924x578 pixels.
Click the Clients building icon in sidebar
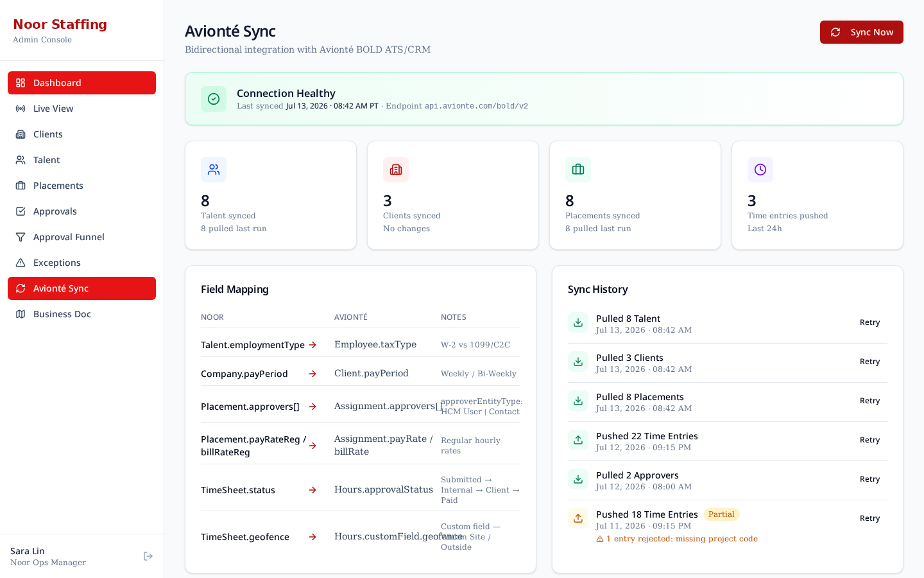click(21, 134)
